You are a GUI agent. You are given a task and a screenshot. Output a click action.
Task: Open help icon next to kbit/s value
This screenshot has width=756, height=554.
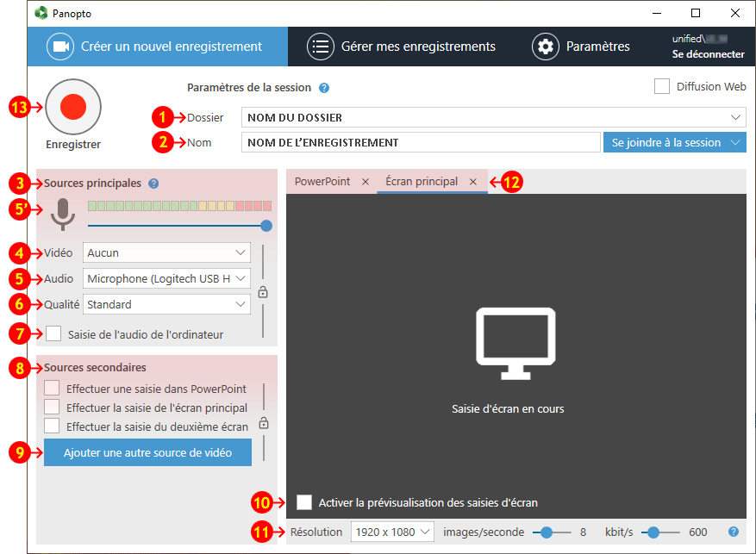click(734, 532)
